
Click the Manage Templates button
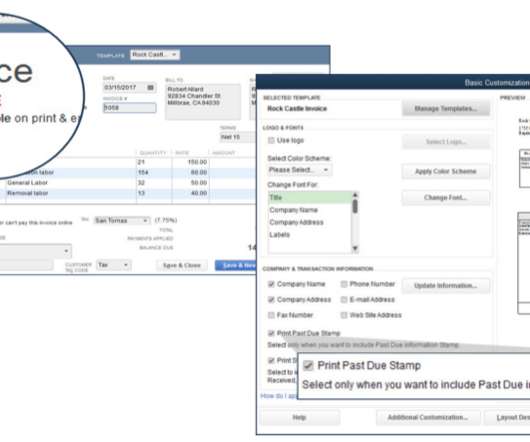pyautogui.click(x=445, y=108)
